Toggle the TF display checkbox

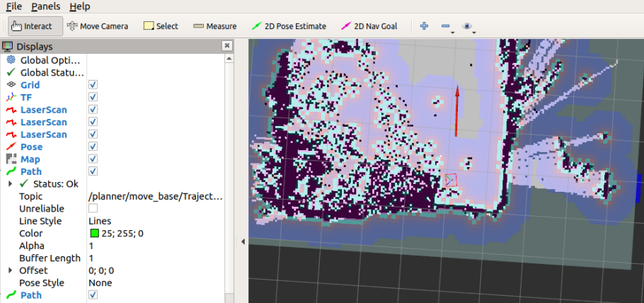93,97
